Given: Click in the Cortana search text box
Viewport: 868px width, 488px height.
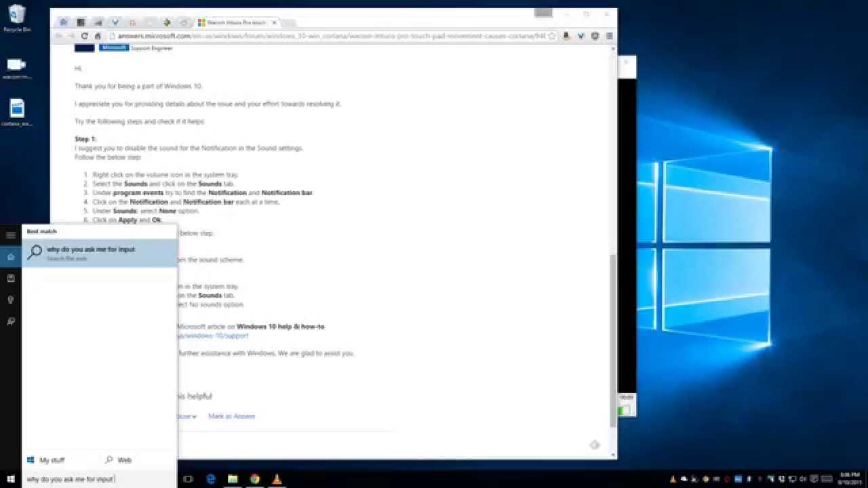Looking at the screenshot, I should pyautogui.click(x=100, y=479).
